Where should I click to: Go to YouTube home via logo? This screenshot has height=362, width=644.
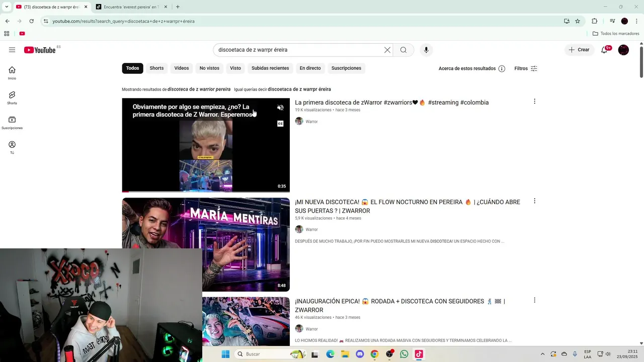40,50
